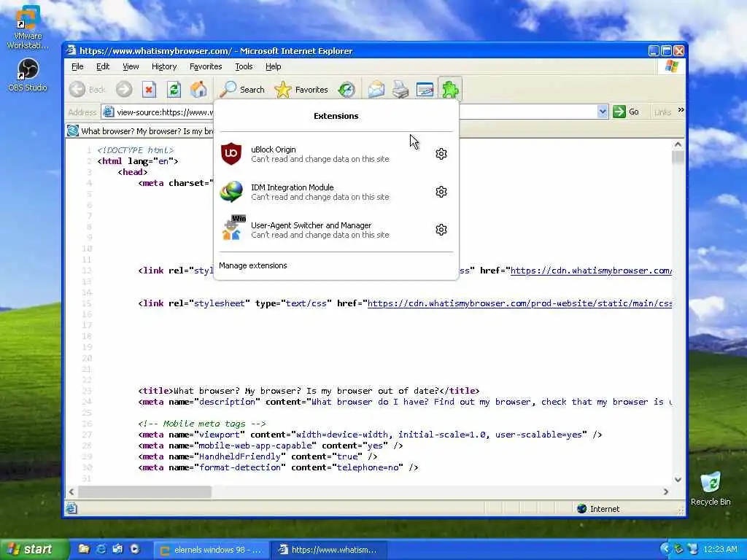Click the uBlock Origin shield icon
Viewport: 747px width, 560px height.
(x=231, y=154)
